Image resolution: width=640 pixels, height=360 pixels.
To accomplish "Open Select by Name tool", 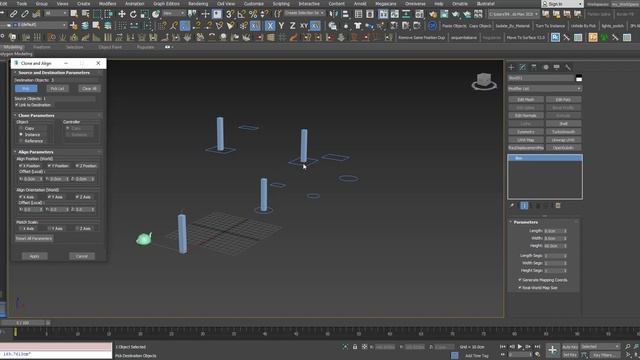I will tap(85, 14).
